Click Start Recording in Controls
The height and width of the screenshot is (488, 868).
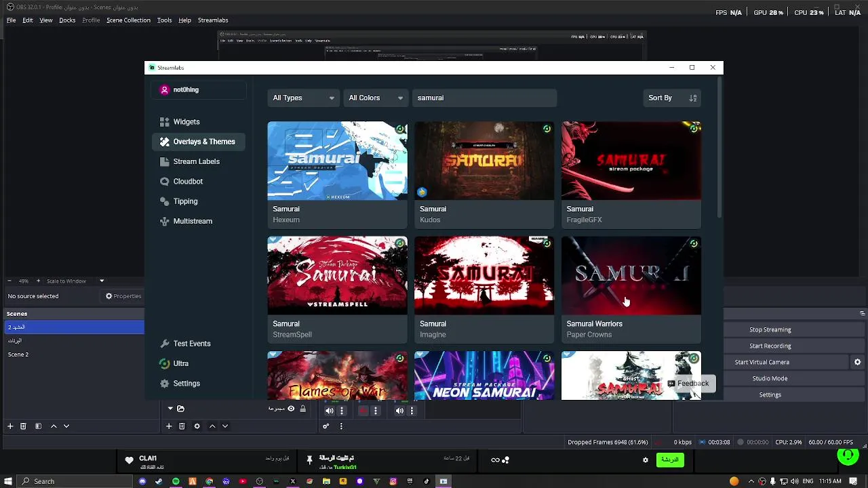point(770,346)
